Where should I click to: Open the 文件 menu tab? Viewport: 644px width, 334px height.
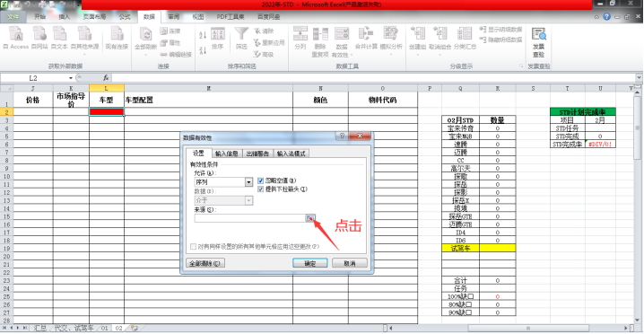[13, 17]
